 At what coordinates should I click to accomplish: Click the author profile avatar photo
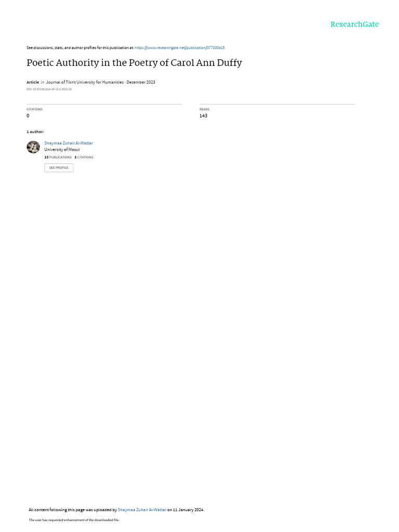click(x=33, y=147)
